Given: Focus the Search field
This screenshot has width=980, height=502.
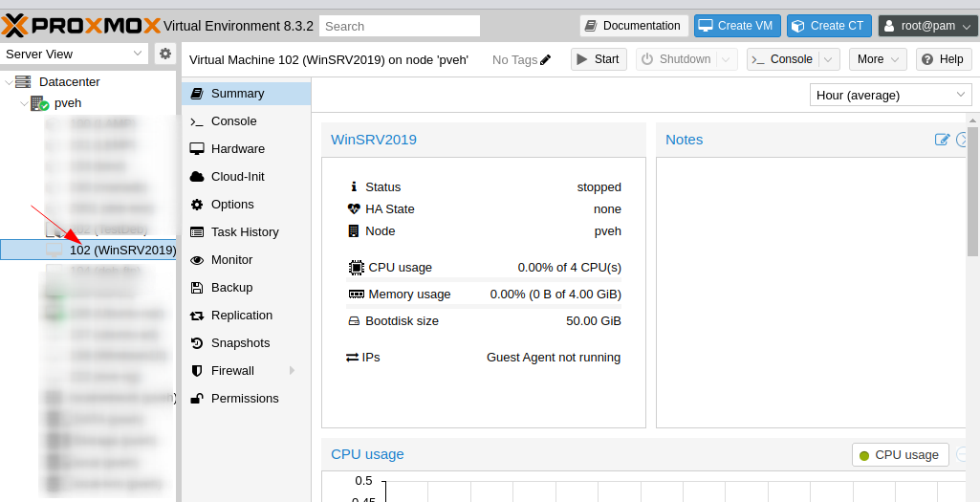Looking at the screenshot, I should coord(400,26).
